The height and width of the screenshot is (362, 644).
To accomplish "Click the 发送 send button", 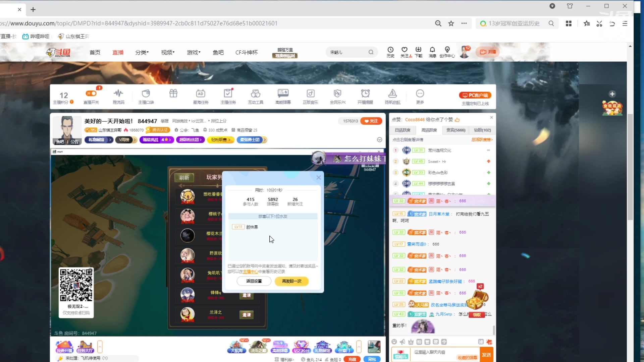I will point(486,355).
